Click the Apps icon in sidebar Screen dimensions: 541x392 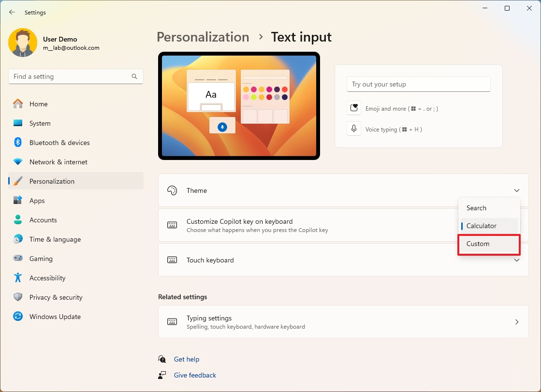point(18,200)
